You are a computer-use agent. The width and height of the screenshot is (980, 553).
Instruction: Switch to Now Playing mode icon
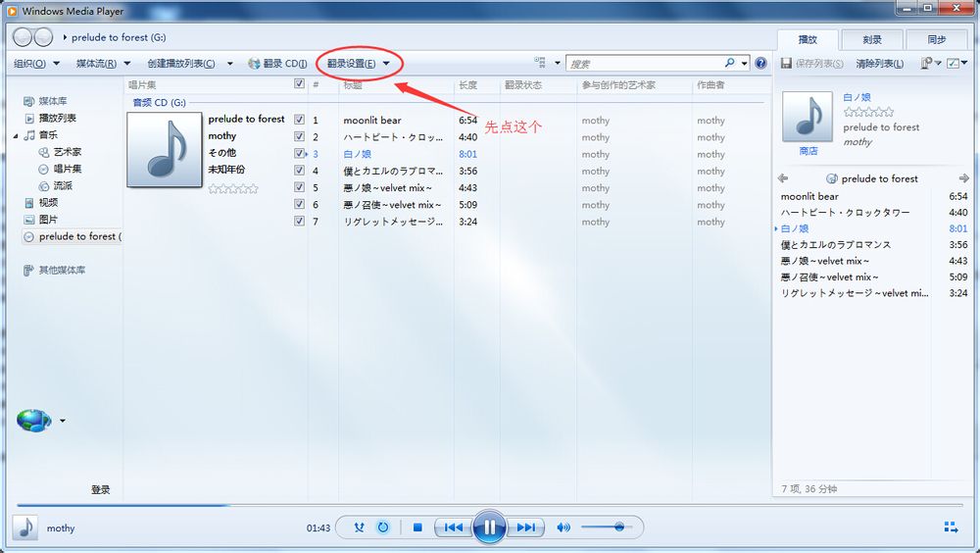point(951,528)
